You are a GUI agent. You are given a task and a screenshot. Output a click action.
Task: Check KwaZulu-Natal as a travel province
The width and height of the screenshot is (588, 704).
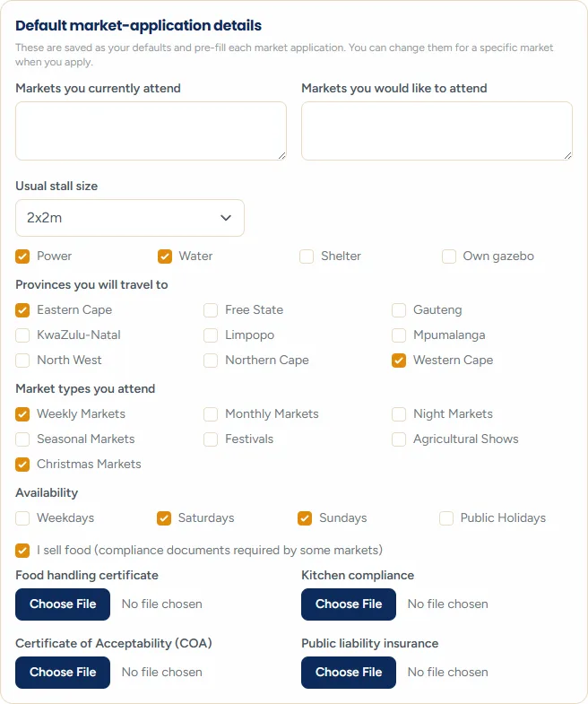22,335
